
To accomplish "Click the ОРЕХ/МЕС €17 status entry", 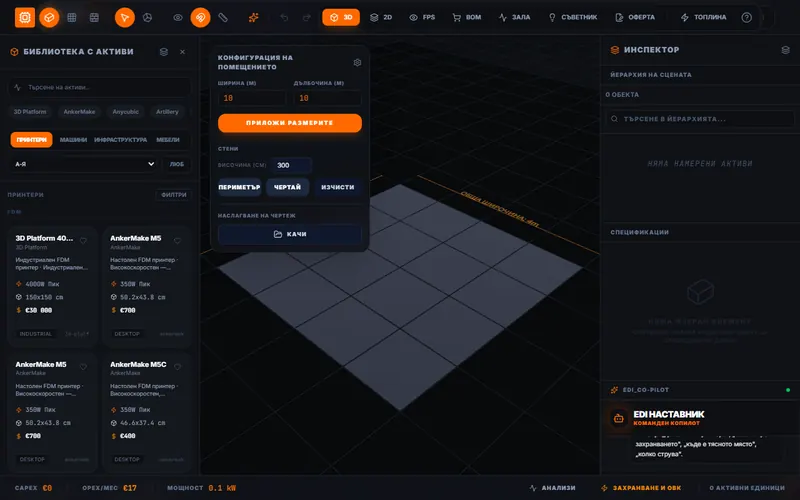I will pyautogui.click(x=109, y=488).
